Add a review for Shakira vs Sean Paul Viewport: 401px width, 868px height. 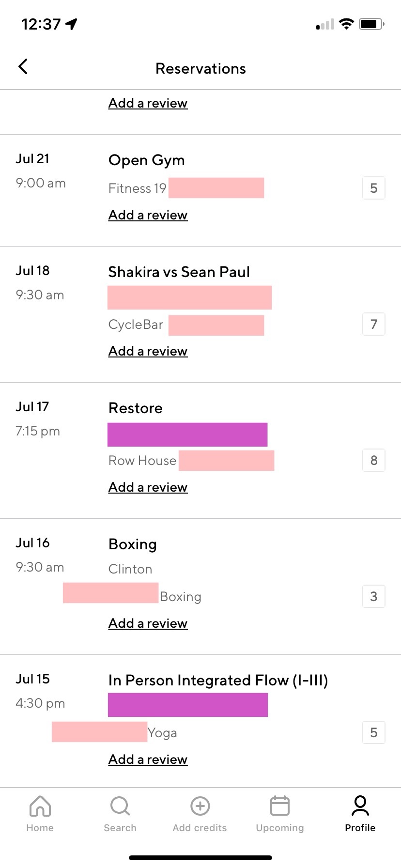(x=148, y=351)
